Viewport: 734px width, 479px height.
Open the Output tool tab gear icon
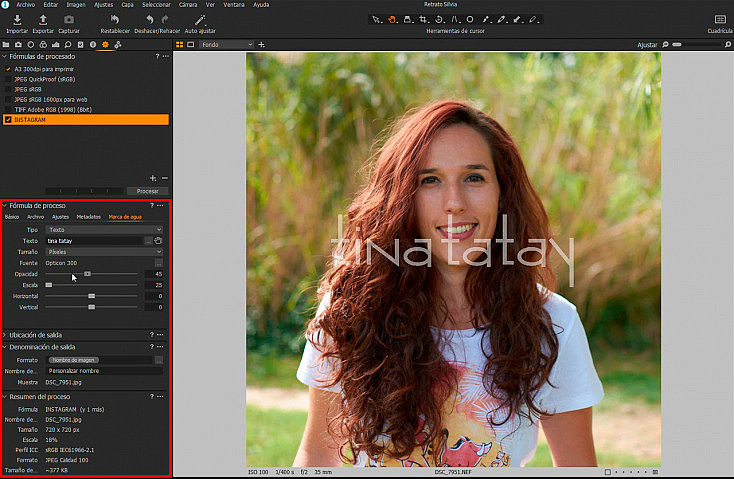(105, 44)
